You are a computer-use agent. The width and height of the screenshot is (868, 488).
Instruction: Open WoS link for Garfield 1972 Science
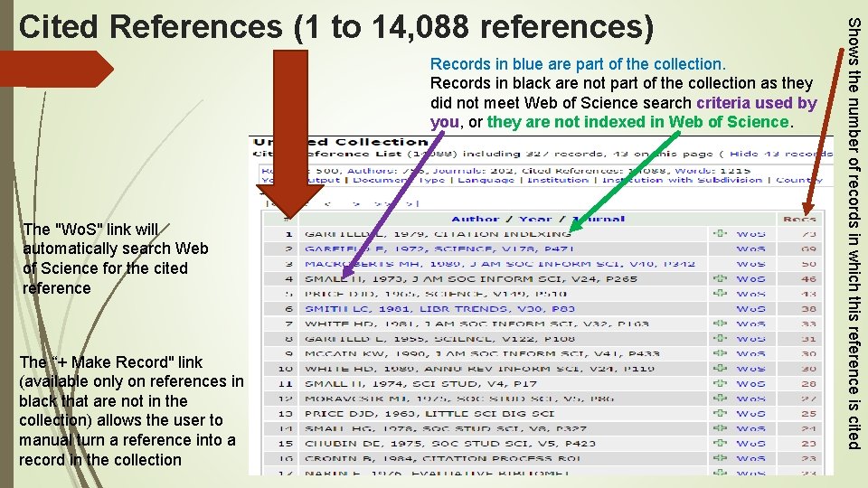coord(750,249)
